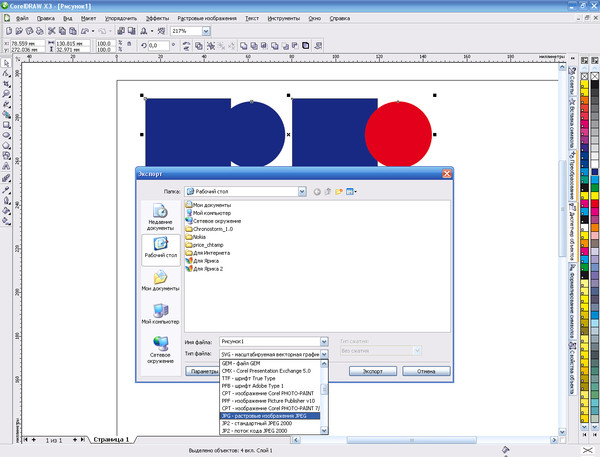Expand the zoom level 217% dropdown
Viewport: 600px width, 457px height.
(x=206, y=31)
